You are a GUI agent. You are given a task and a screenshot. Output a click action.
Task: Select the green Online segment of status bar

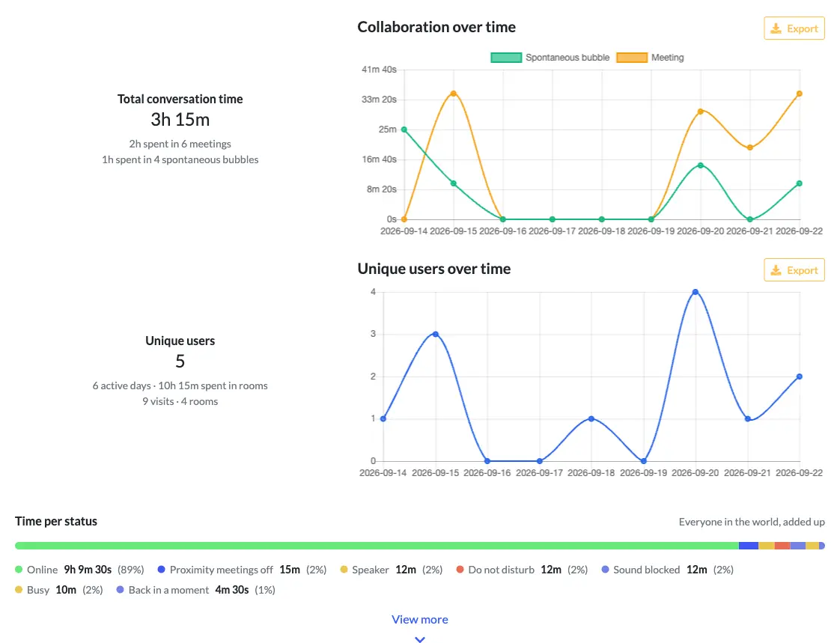(x=377, y=546)
